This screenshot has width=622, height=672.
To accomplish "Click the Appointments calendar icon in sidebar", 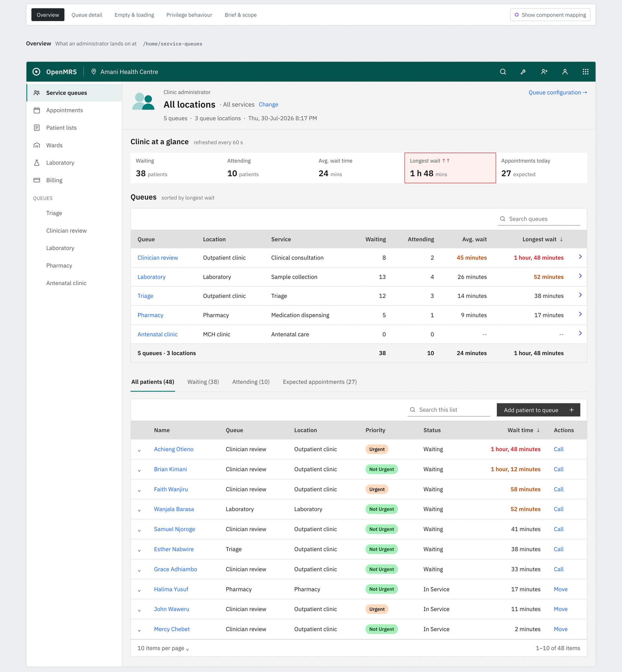I will tap(37, 110).
